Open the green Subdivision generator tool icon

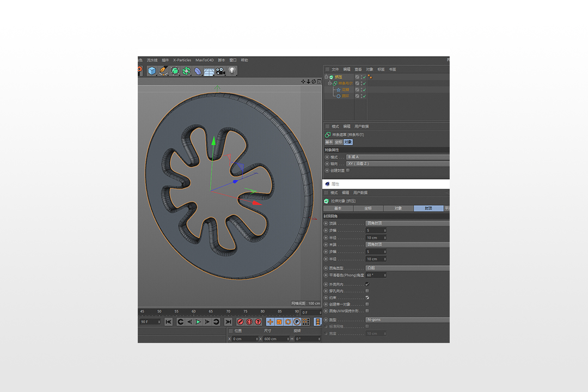pos(175,71)
